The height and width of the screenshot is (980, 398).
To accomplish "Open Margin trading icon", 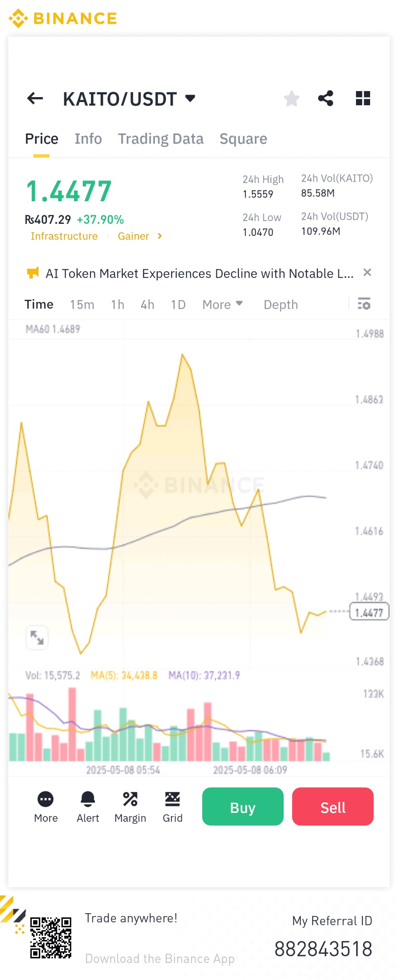I will (130, 799).
